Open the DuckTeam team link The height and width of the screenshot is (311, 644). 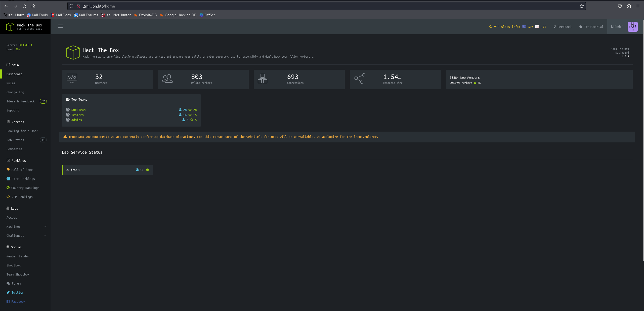(x=78, y=110)
